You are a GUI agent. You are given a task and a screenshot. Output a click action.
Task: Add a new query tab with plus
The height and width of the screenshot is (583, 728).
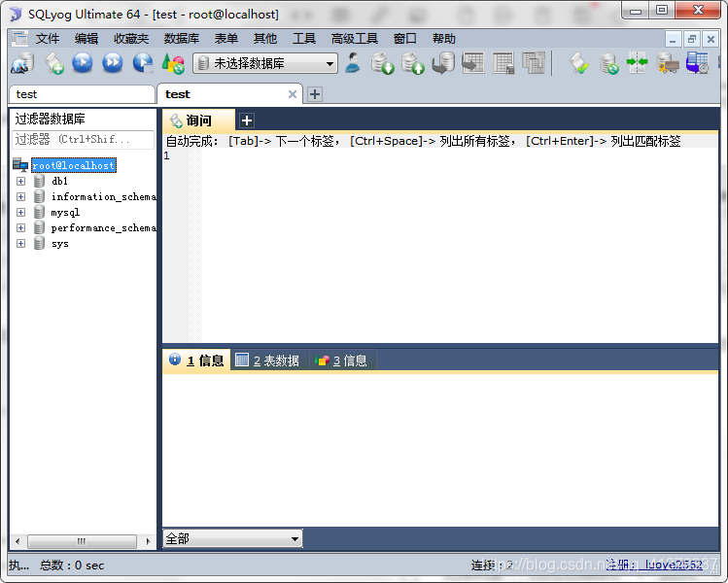[x=247, y=120]
